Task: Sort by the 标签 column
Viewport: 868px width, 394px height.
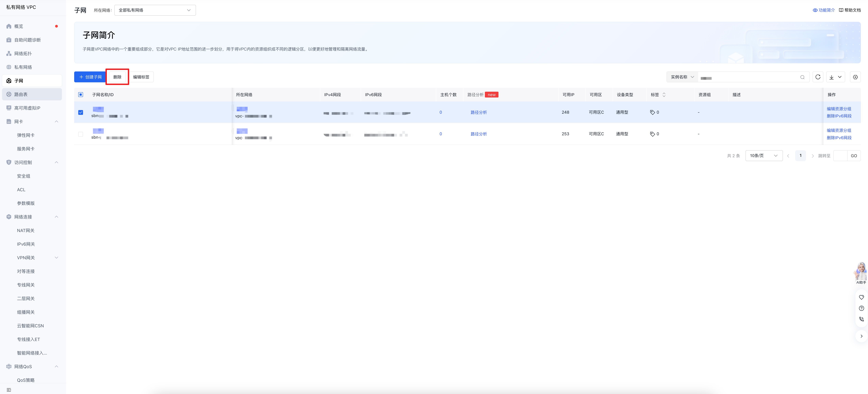Action: pyautogui.click(x=664, y=95)
